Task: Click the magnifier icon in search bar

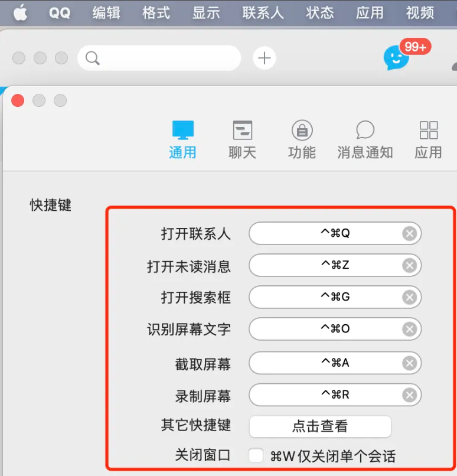Action: (x=93, y=58)
